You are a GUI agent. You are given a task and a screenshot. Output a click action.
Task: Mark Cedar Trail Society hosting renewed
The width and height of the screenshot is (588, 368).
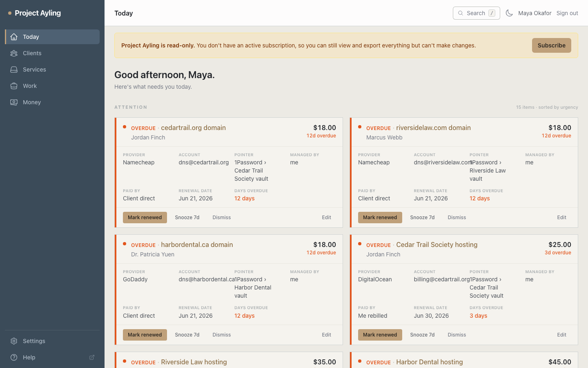pos(380,335)
